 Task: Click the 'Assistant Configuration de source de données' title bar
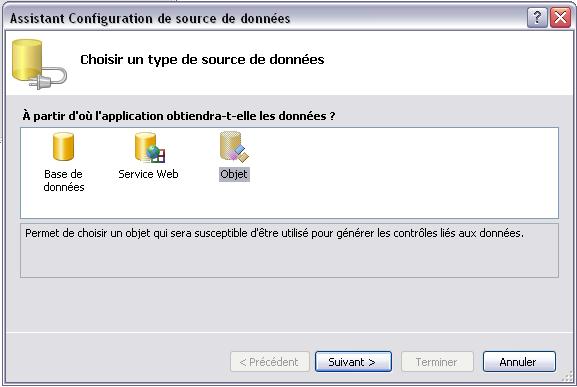(150, 18)
